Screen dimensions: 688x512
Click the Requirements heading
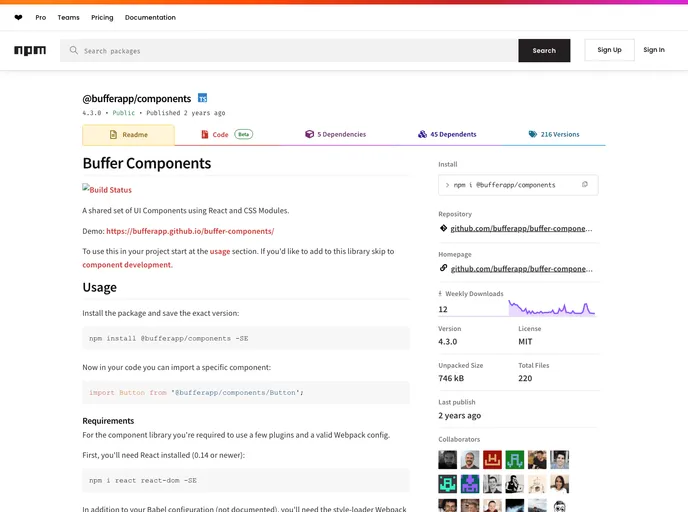(x=108, y=421)
